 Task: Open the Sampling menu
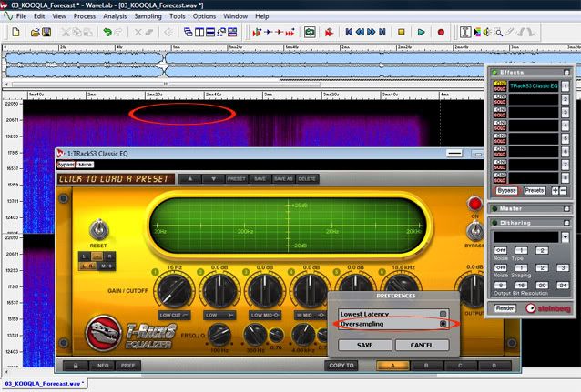[148, 16]
